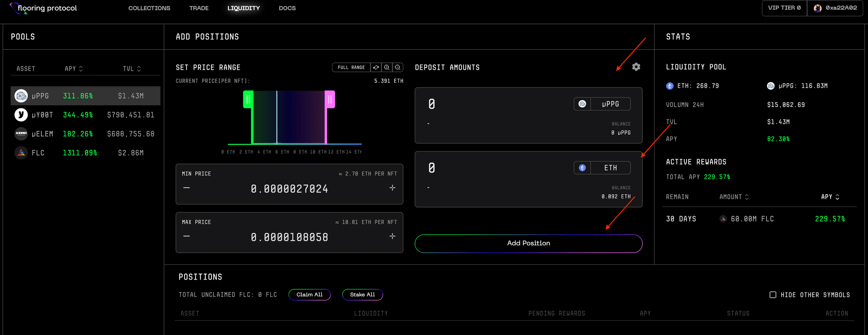Toggle the Full Range option
Image resolution: width=868 pixels, height=335 pixels.
[351, 68]
